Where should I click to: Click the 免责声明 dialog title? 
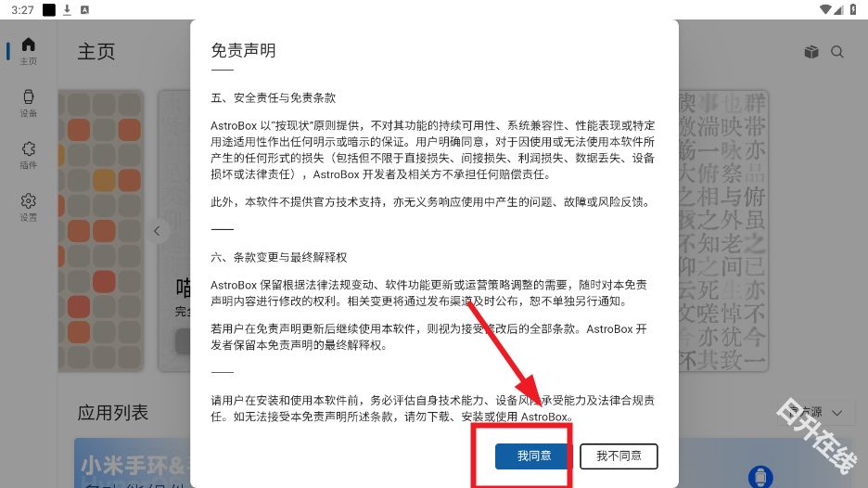pyautogui.click(x=243, y=50)
